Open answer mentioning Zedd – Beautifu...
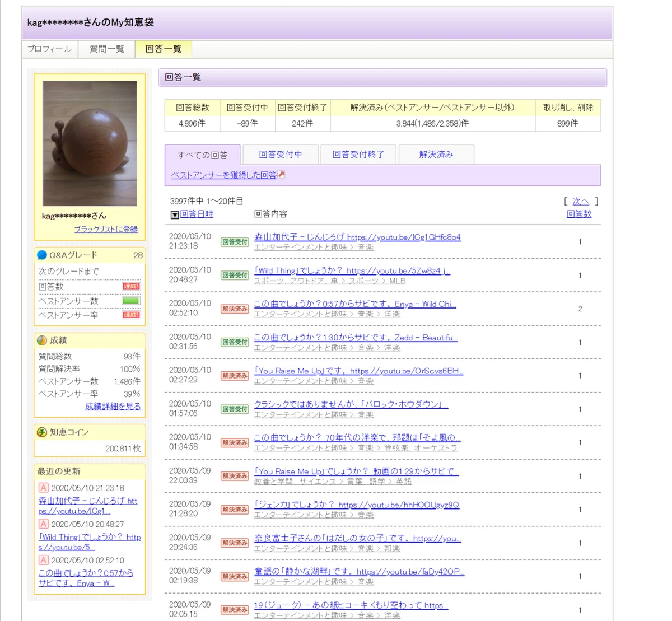 pyautogui.click(x=356, y=338)
